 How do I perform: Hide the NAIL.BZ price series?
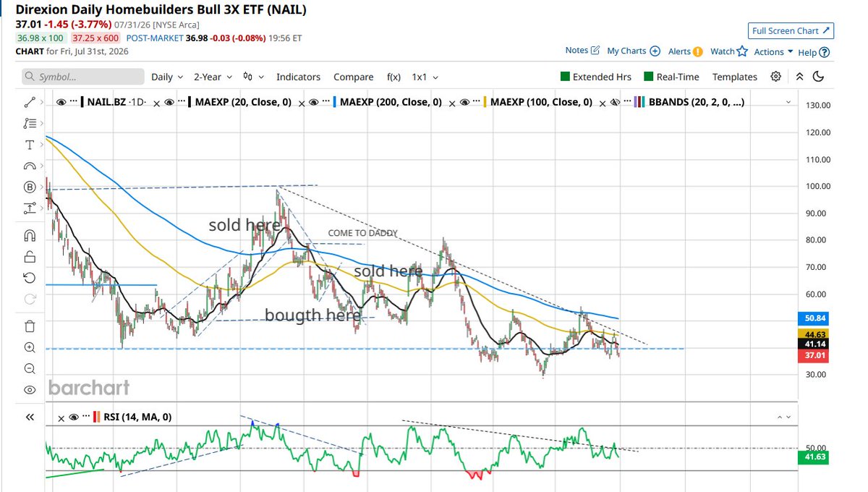tap(61, 103)
